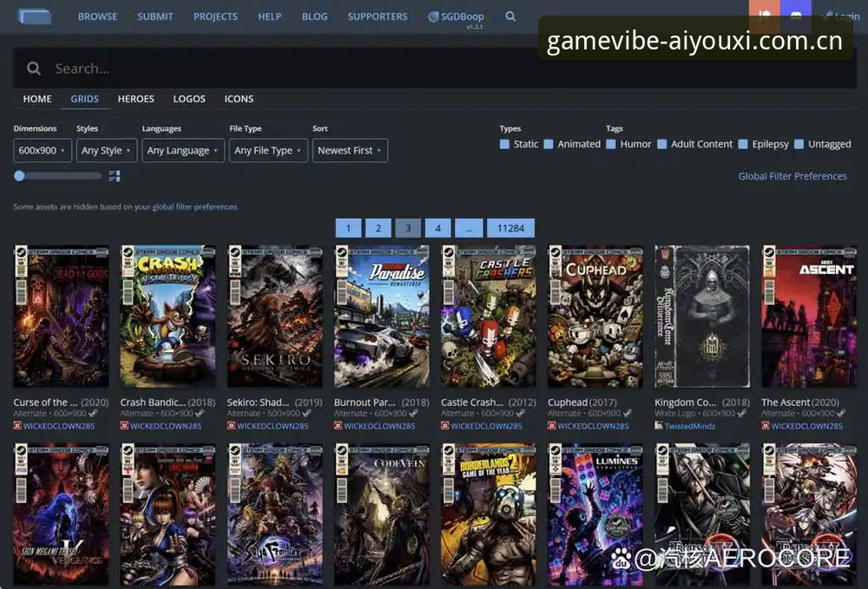
Task: Click the SteamGridDB logo in header
Action: coord(35,16)
